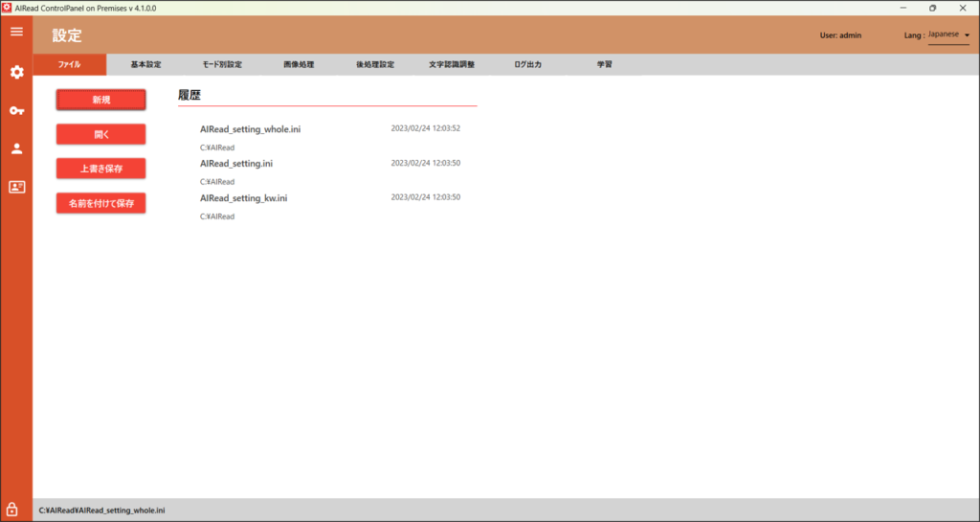Switch to the ファイル tab
The width and height of the screenshot is (980, 522).
69,64
